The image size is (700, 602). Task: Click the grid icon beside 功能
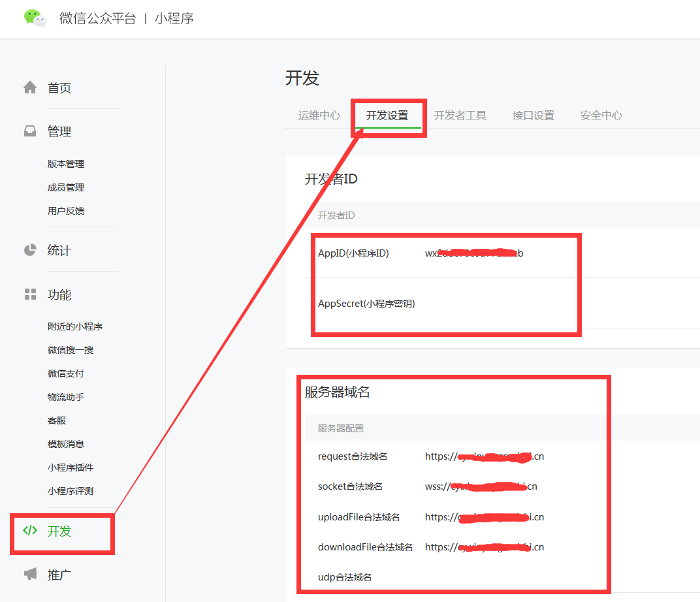30,294
